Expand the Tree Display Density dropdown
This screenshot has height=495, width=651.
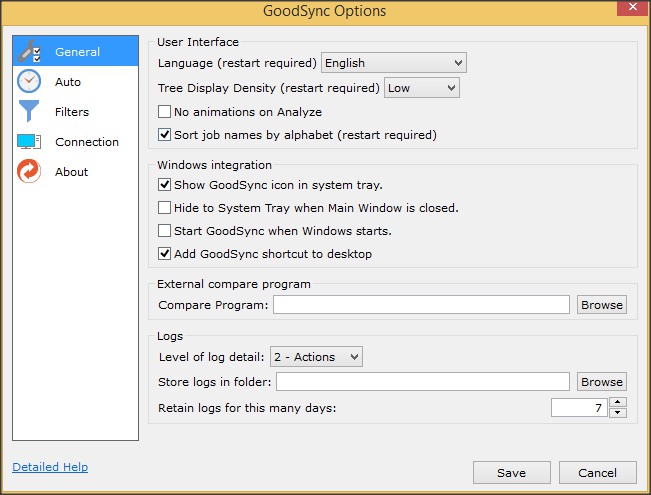pyautogui.click(x=422, y=88)
